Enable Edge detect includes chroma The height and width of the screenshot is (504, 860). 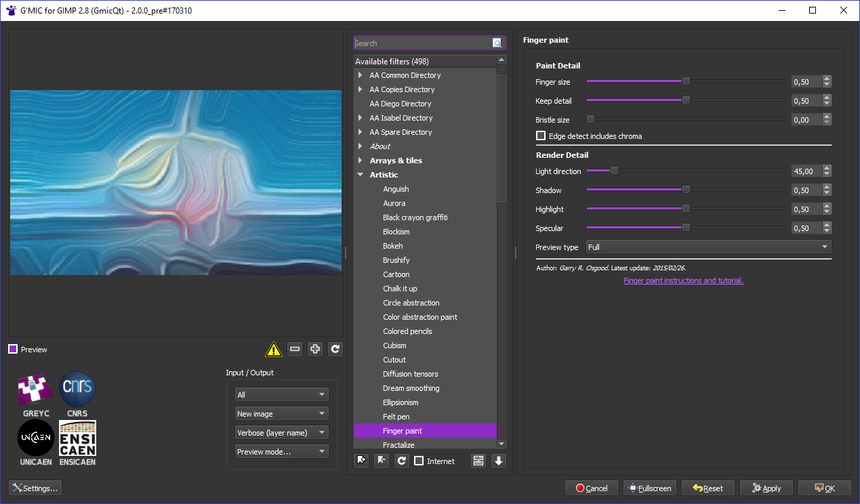[x=541, y=136]
